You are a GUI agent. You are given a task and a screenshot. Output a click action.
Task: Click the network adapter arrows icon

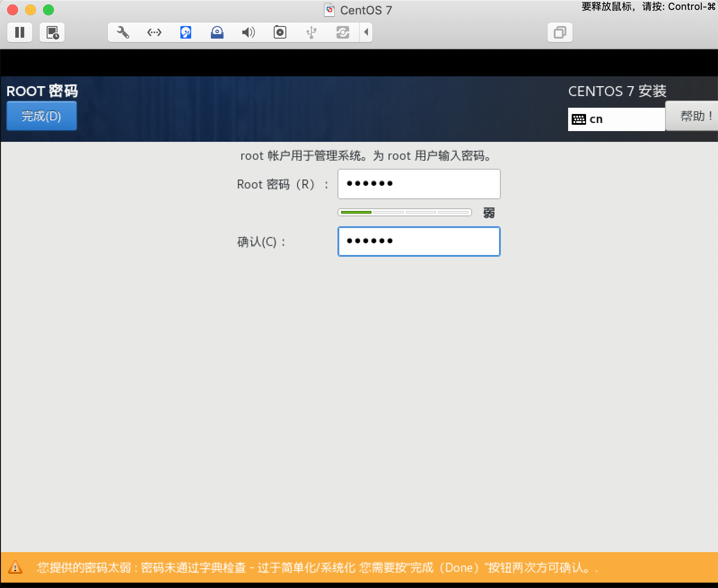pyautogui.click(x=154, y=32)
